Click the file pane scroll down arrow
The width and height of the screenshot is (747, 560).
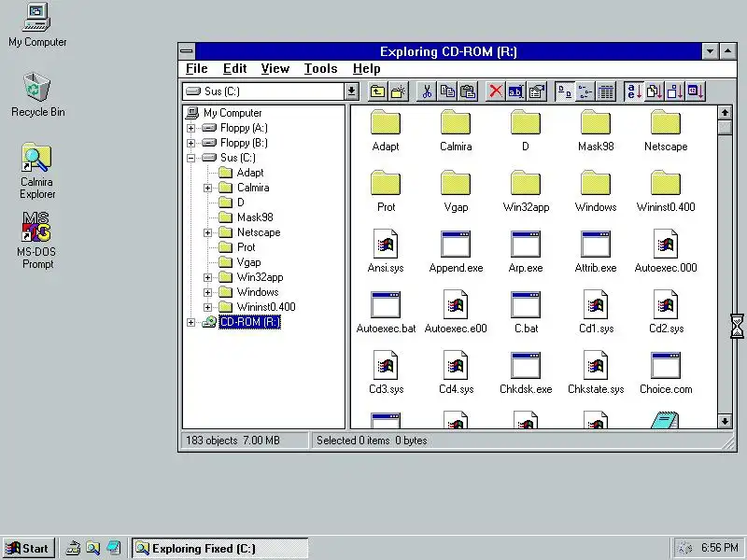coord(725,421)
